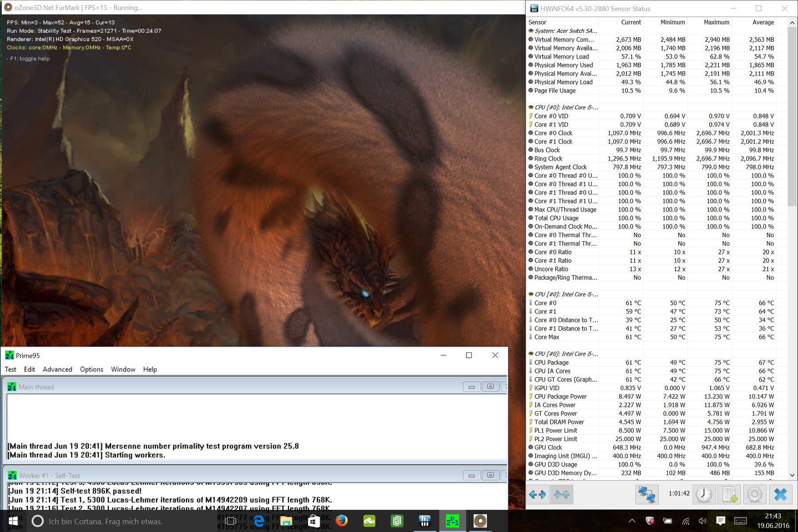The height and width of the screenshot is (532, 798).
Task: Restore the Worker #1 Self-Test child window
Action: 490,475
